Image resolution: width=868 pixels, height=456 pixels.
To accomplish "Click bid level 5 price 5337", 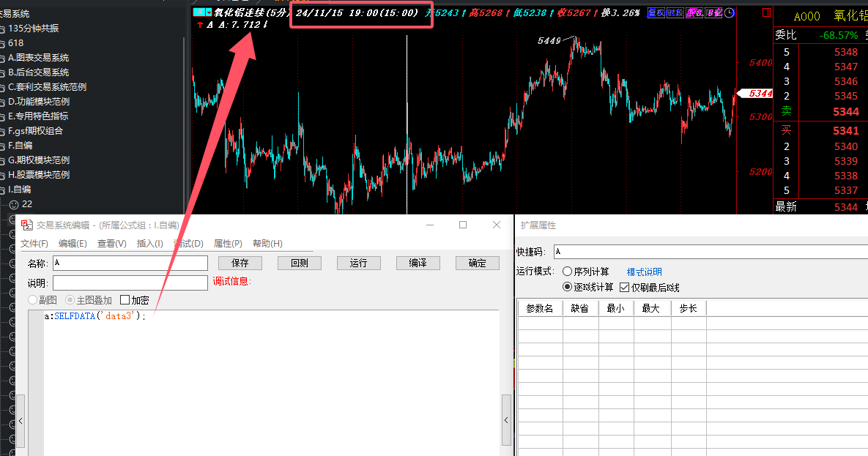I will [846, 190].
